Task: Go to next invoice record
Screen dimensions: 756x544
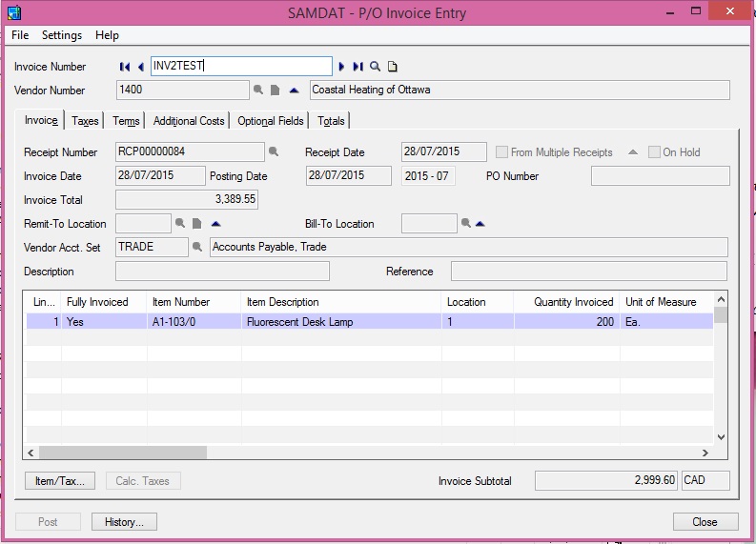Action: (x=341, y=67)
